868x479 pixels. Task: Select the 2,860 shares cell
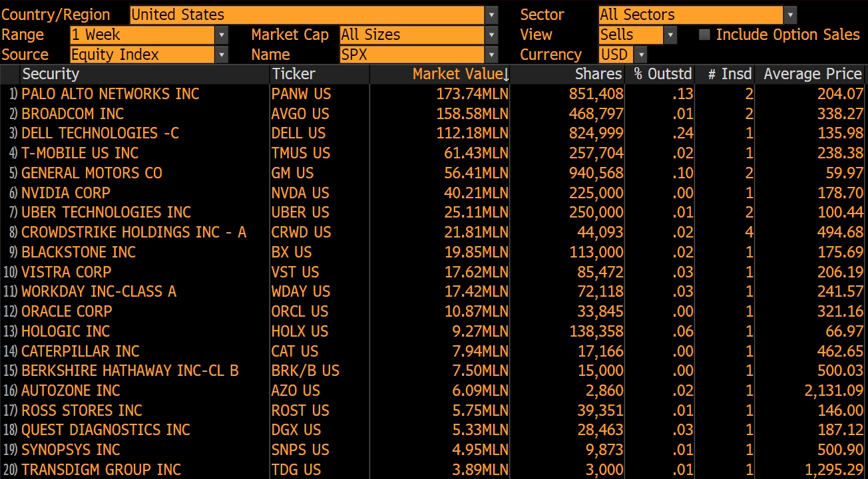[604, 391]
